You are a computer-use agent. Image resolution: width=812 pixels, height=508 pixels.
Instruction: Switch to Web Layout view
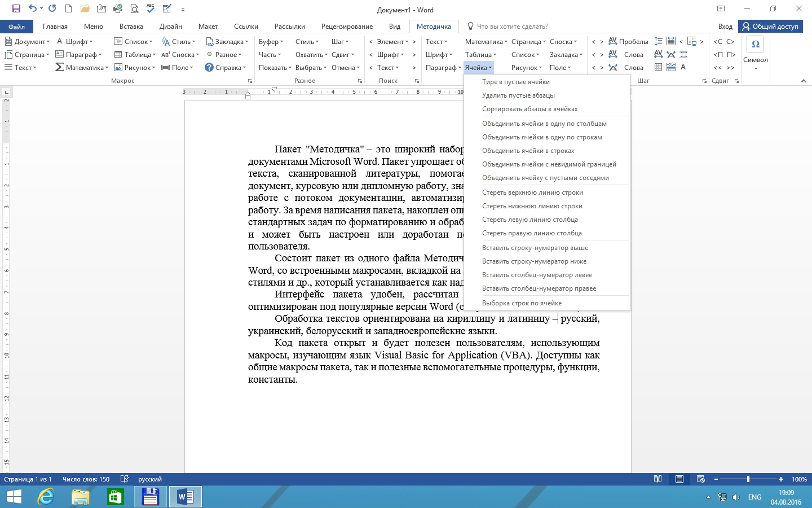(701, 479)
